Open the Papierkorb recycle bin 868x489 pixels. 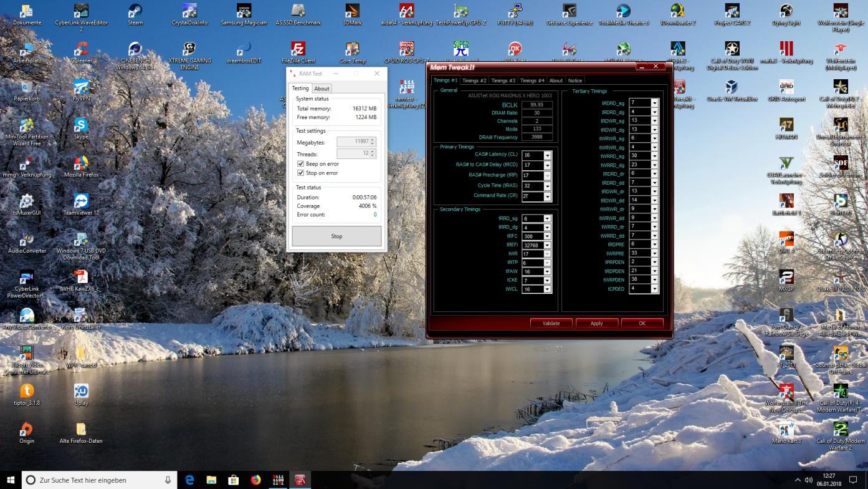pyautogui.click(x=27, y=90)
